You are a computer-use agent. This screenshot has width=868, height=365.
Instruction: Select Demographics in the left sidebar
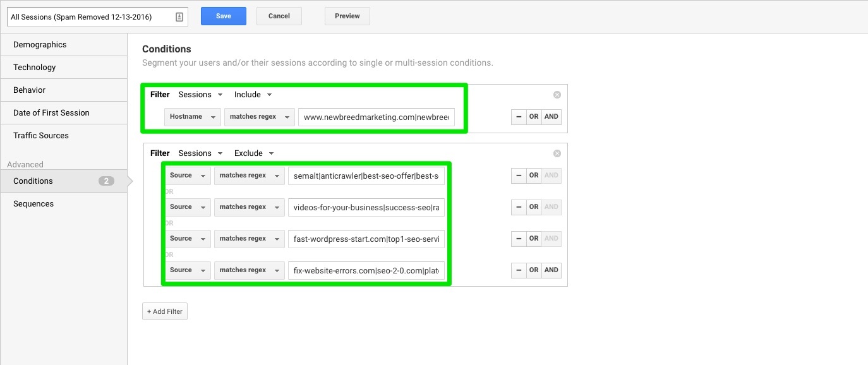point(40,45)
